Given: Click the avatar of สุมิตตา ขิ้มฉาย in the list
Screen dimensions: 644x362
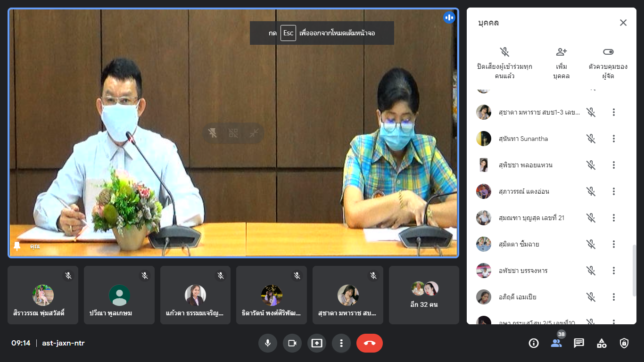Looking at the screenshot, I should click(x=484, y=244).
